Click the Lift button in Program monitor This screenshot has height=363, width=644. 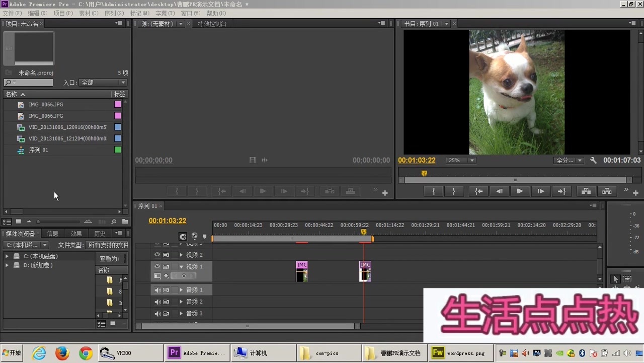point(586,191)
